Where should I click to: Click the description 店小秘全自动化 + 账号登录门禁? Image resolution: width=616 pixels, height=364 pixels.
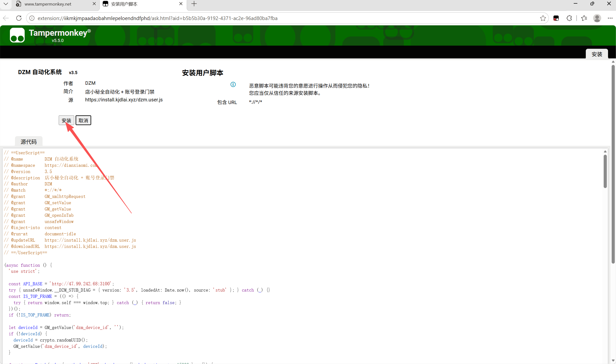pyautogui.click(x=120, y=92)
